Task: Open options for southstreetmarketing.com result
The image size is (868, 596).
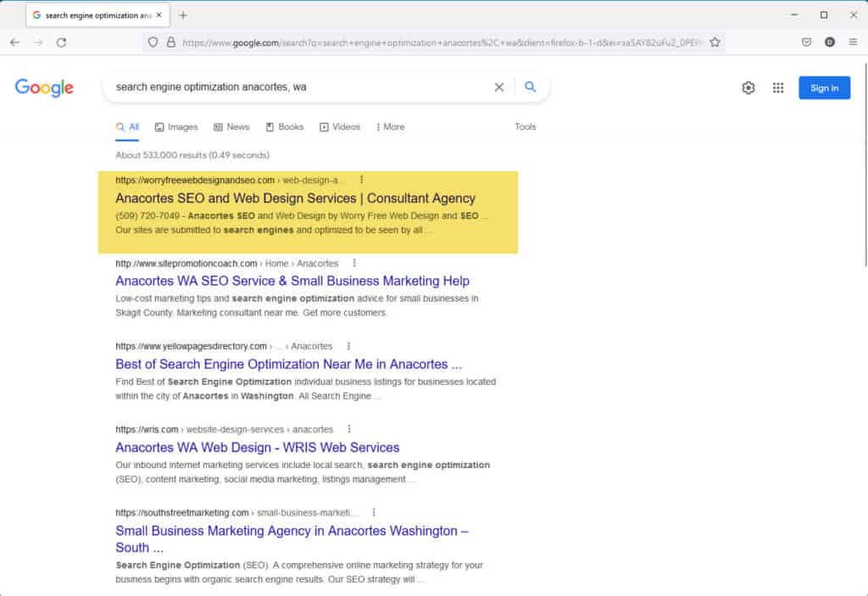Action: [374, 512]
